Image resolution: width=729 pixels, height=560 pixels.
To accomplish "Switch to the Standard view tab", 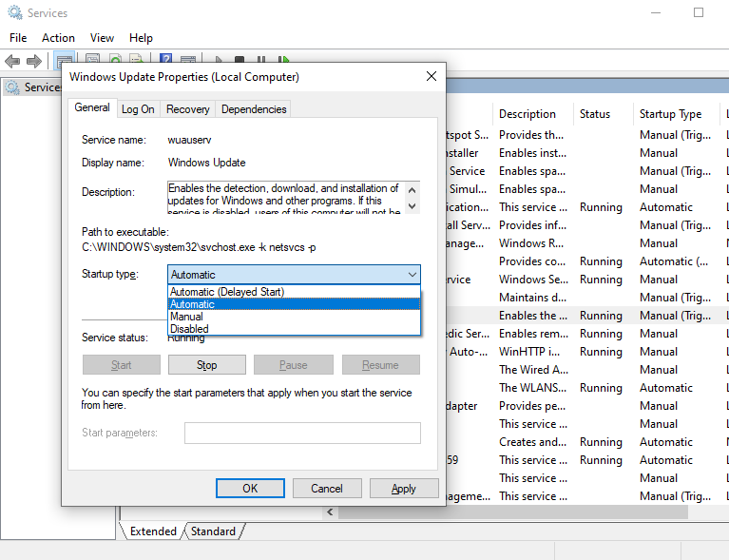I will [x=213, y=531].
